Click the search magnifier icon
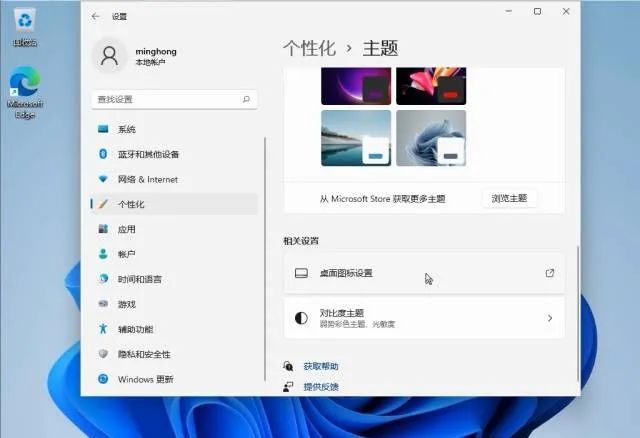 click(x=246, y=99)
